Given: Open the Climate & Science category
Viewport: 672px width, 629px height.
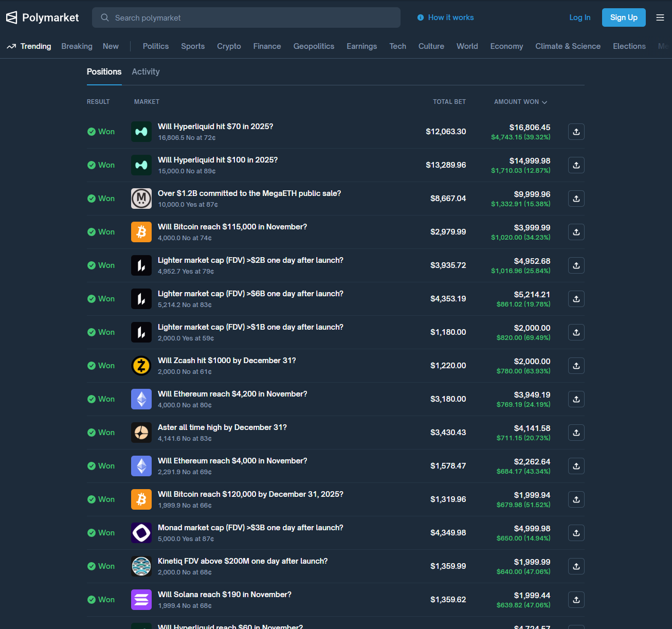Looking at the screenshot, I should (x=568, y=46).
